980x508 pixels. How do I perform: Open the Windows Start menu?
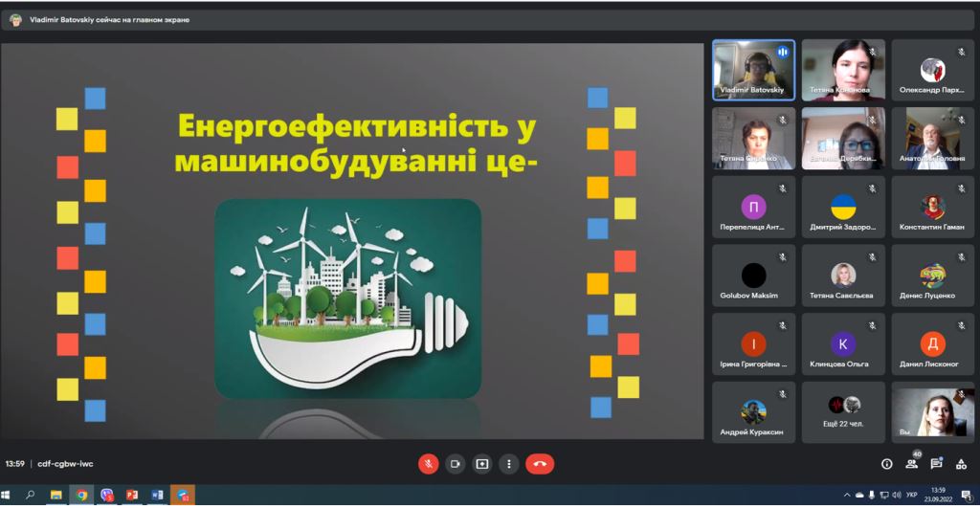click(x=7, y=495)
